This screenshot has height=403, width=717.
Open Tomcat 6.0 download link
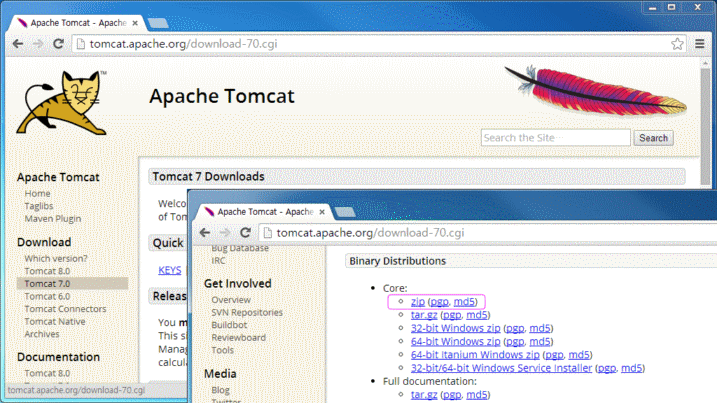click(47, 296)
